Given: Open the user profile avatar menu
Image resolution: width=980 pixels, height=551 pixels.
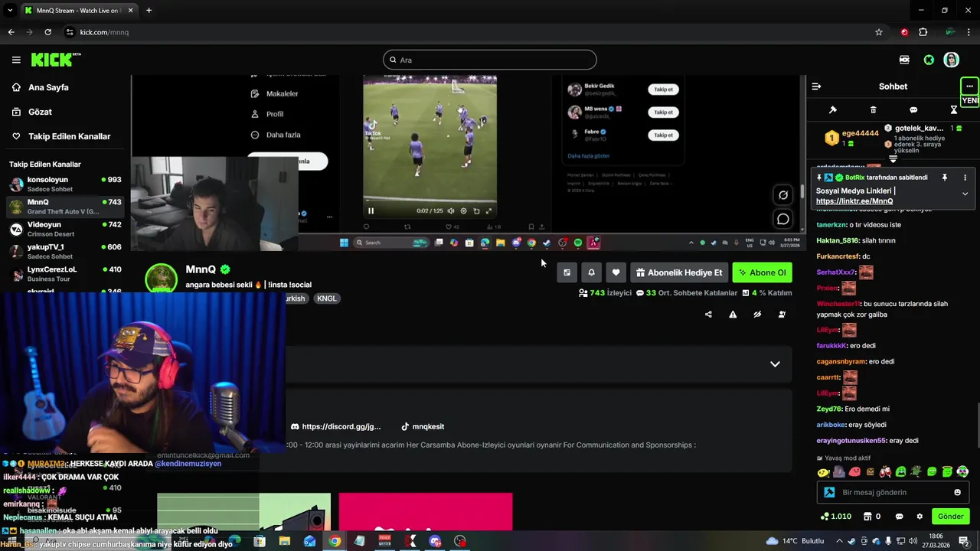Looking at the screenshot, I should (951, 60).
